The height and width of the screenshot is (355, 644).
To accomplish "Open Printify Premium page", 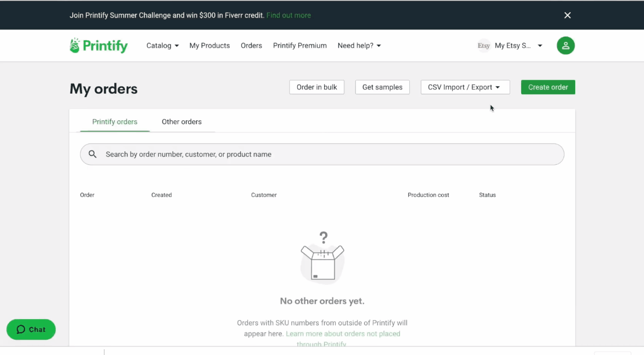I will coord(300,46).
